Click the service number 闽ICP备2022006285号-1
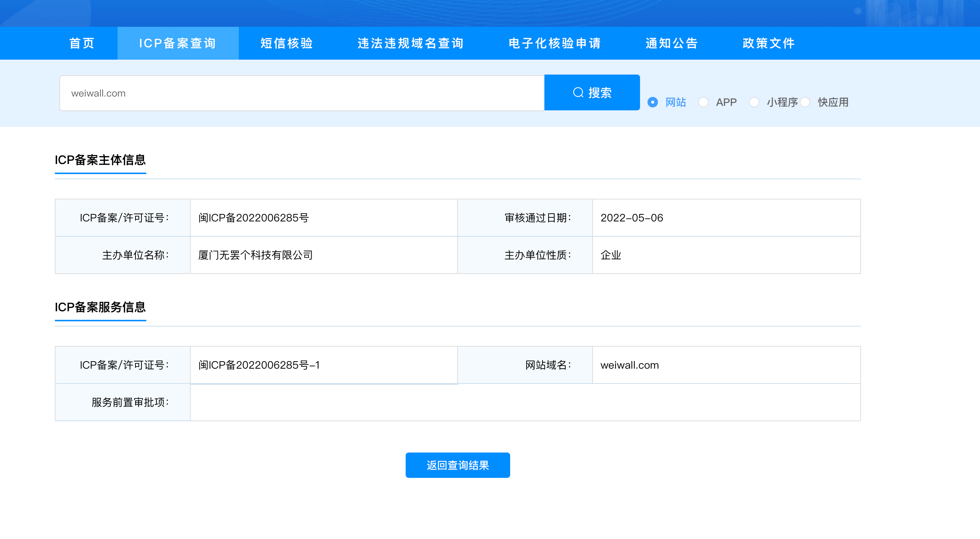Image resolution: width=980 pixels, height=539 pixels. pyautogui.click(x=259, y=365)
